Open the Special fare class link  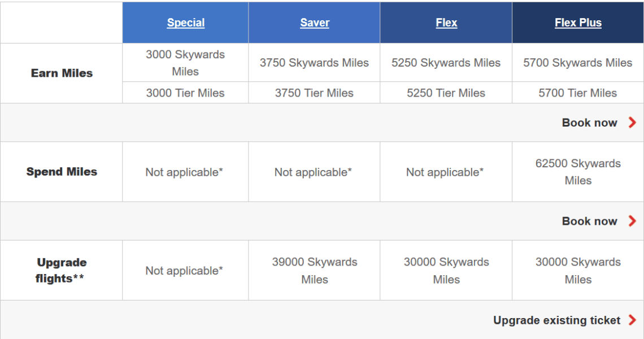186,22
